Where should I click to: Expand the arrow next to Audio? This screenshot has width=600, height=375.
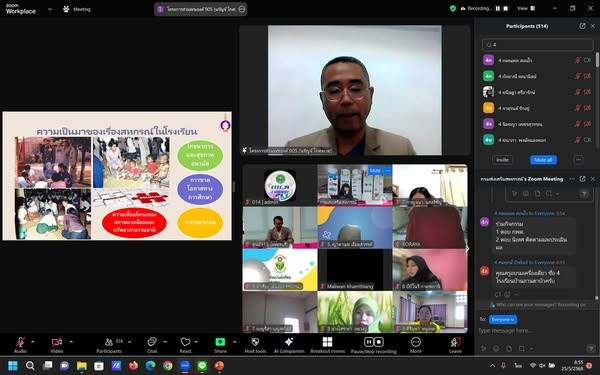pos(33,342)
